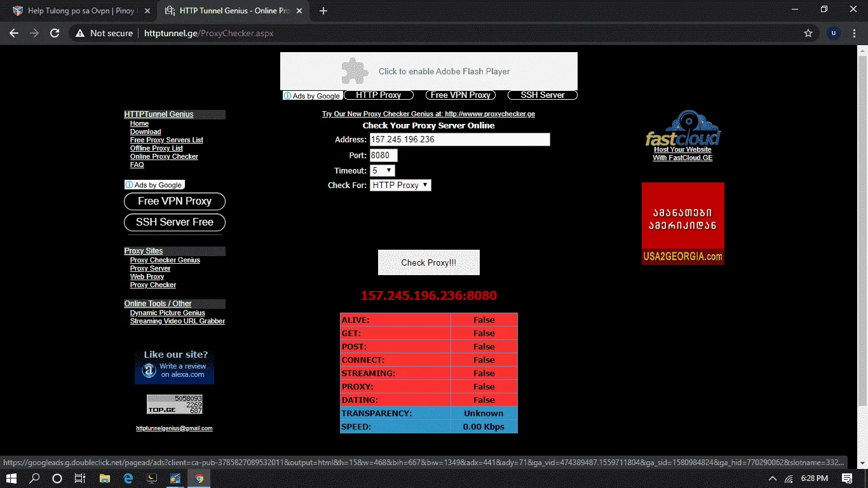Viewport: 868px width, 488px height.
Task: Open the FAQ link
Action: point(137,165)
